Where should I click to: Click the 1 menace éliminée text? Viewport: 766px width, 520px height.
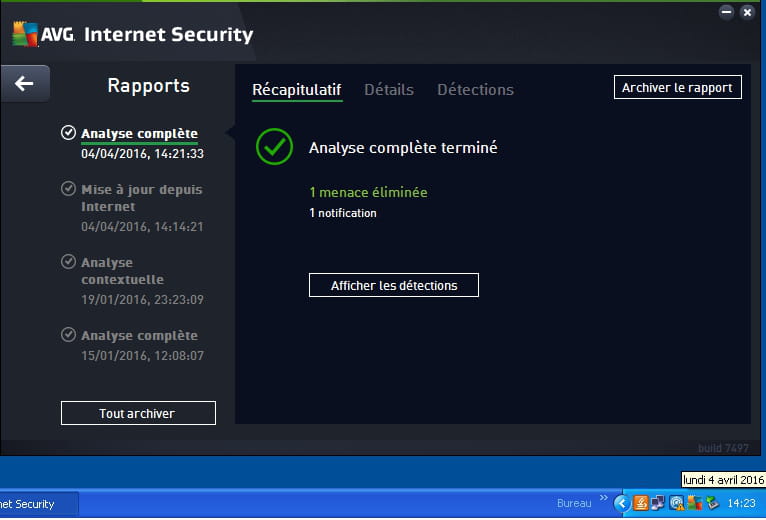(x=368, y=192)
